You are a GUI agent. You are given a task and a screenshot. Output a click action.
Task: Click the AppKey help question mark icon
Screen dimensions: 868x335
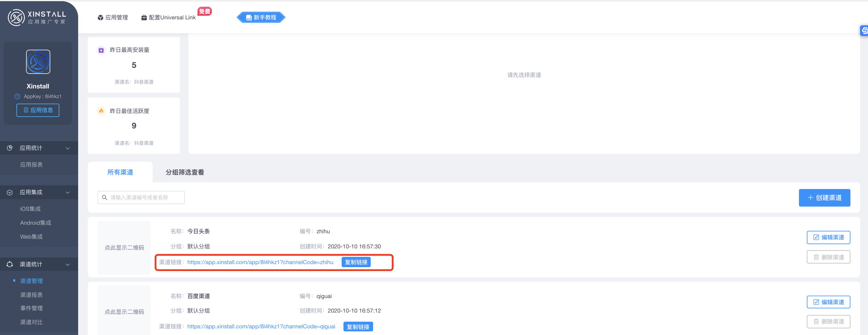[18, 96]
